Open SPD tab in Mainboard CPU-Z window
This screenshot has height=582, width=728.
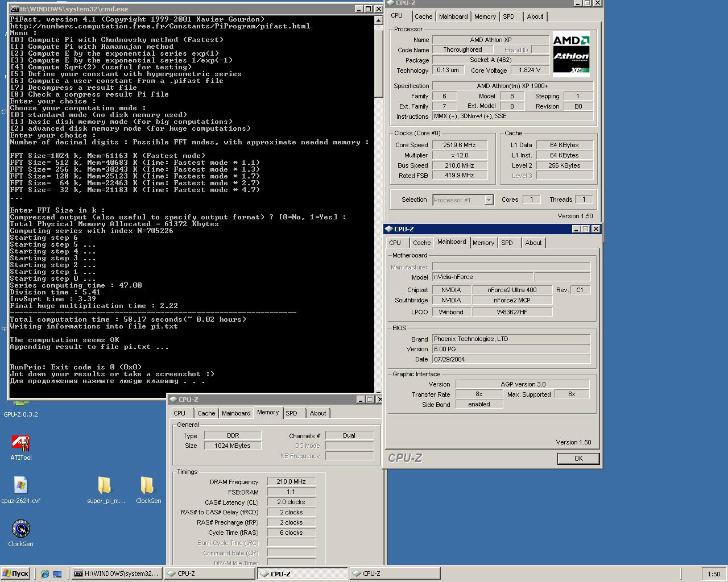coord(507,243)
